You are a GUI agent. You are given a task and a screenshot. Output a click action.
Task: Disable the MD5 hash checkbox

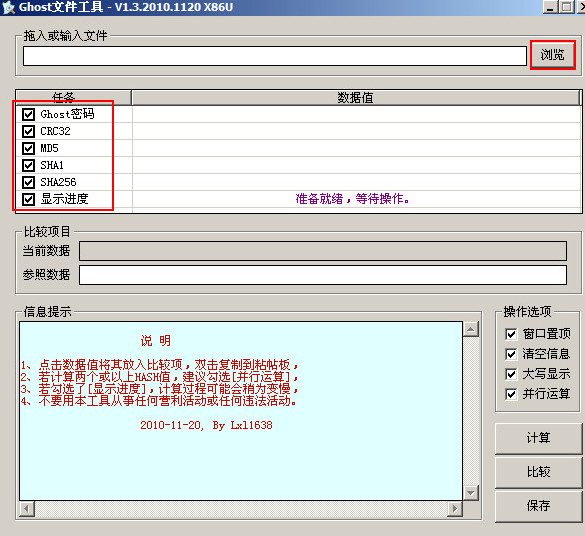point(28,148)
